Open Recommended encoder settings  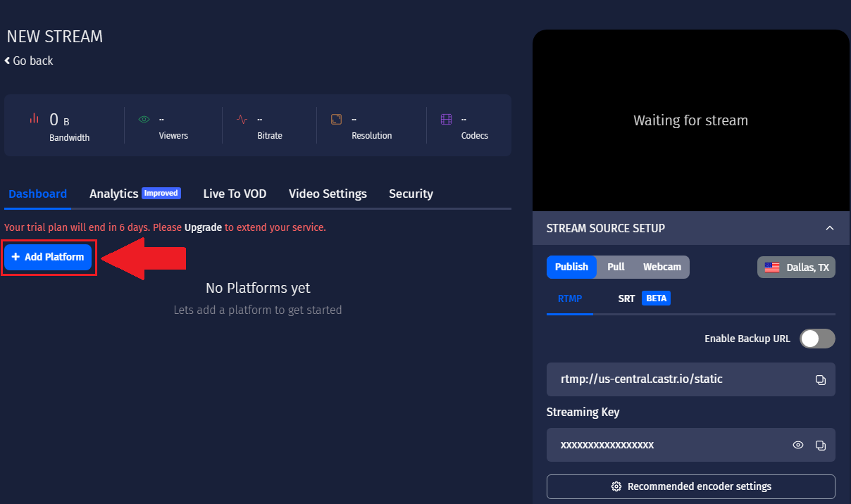691,486
